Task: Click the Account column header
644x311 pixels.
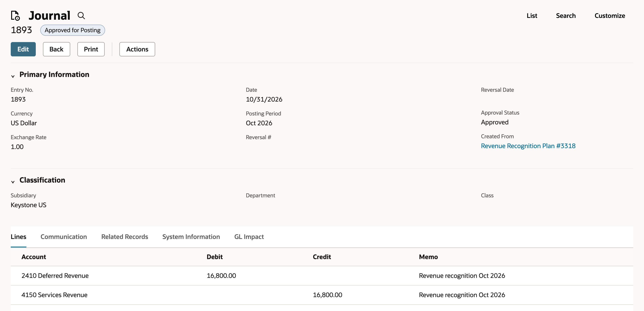Action: point(34,257)
